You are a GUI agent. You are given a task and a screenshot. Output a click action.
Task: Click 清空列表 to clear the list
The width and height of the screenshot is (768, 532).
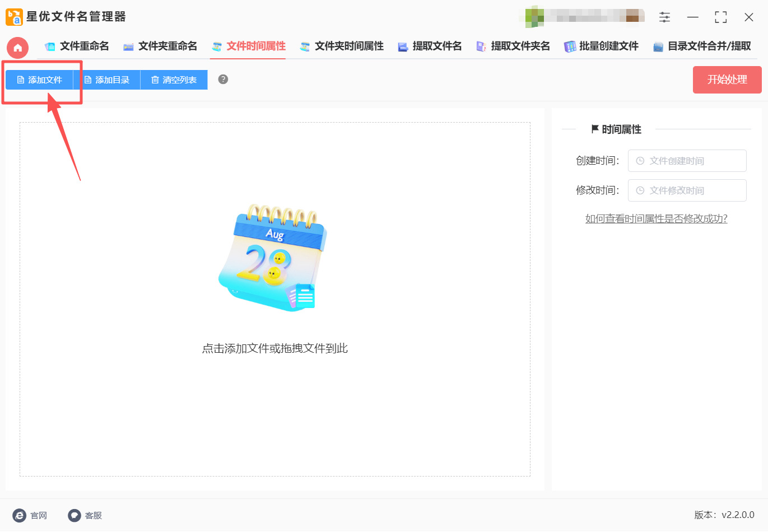(174, 80)
